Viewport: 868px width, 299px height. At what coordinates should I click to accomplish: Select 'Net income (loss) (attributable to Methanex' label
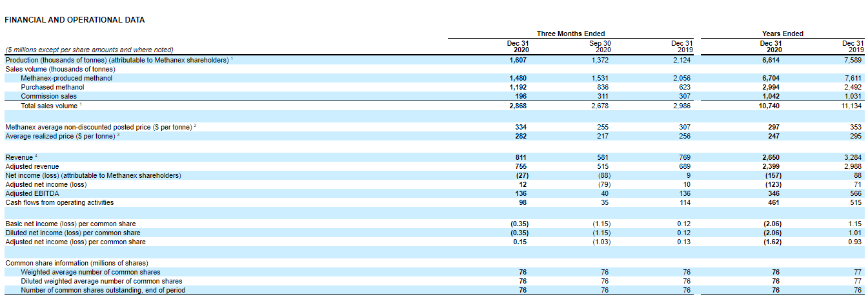click(93, 175)
